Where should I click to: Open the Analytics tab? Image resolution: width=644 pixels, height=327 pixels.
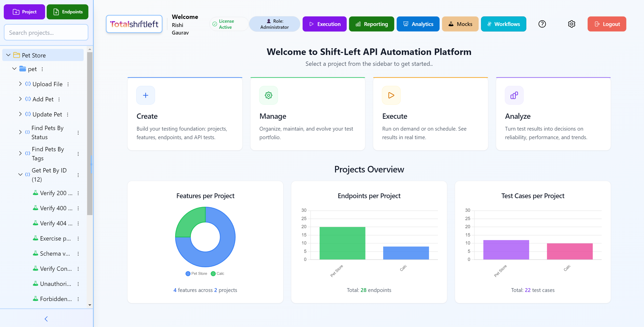418,24
